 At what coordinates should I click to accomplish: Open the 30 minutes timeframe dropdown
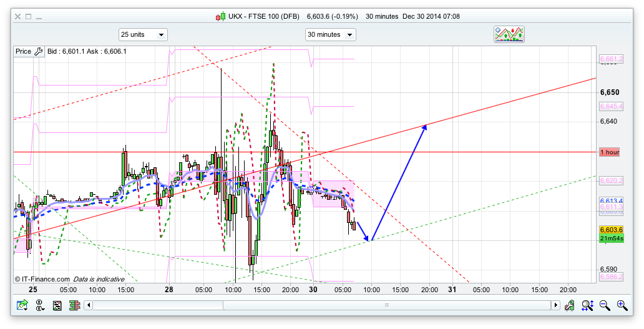330,34
